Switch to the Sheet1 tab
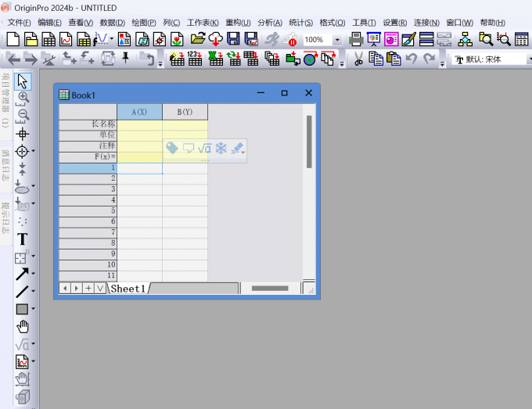The height and width of the screenshot is (409, 532). click(x=128, y=289)
